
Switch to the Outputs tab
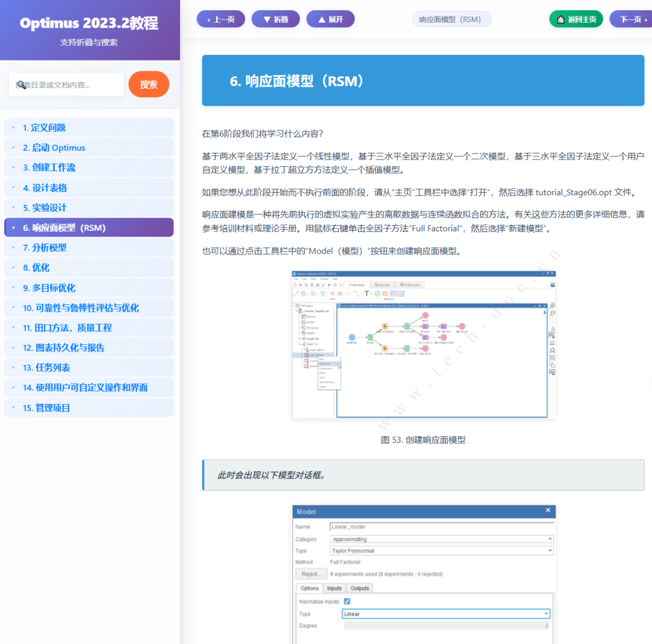360,588
